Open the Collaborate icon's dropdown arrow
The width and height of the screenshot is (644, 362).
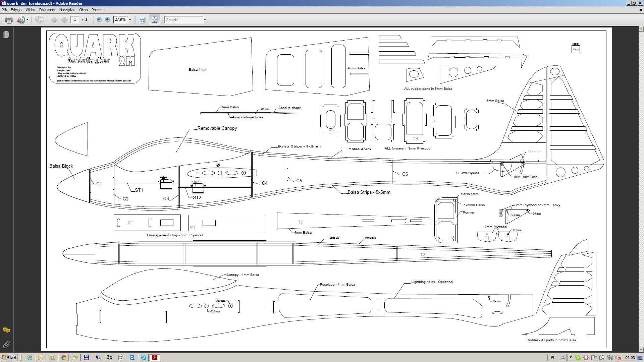click(x=27, y=20)
